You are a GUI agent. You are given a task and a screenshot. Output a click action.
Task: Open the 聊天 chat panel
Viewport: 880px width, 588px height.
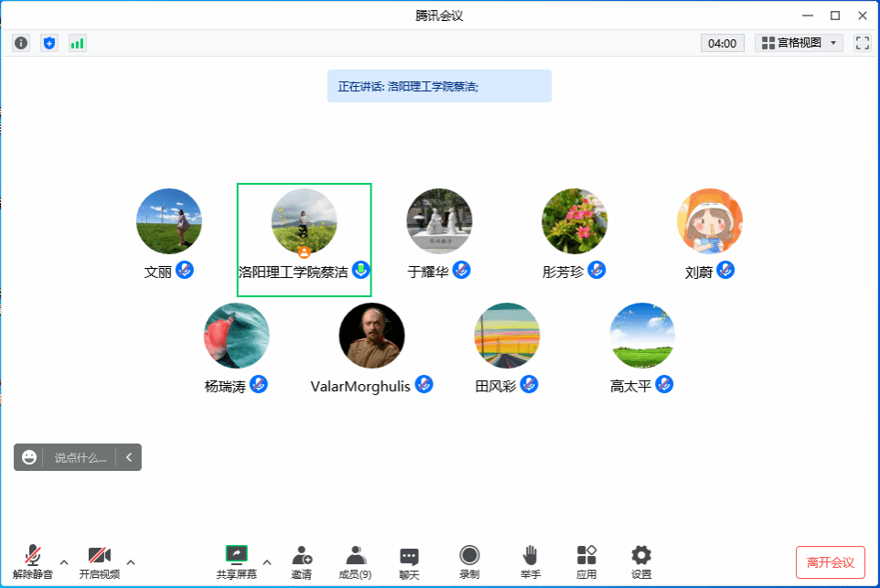pyautogui.click(x=409, y=561)
